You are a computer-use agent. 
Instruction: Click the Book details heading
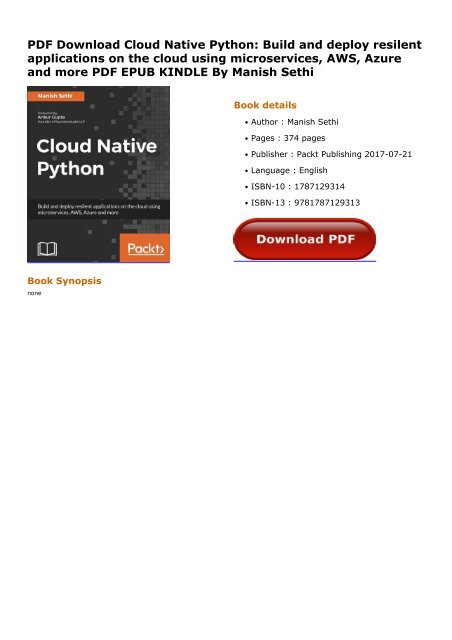pyautogui.click(x=265, y=105)
